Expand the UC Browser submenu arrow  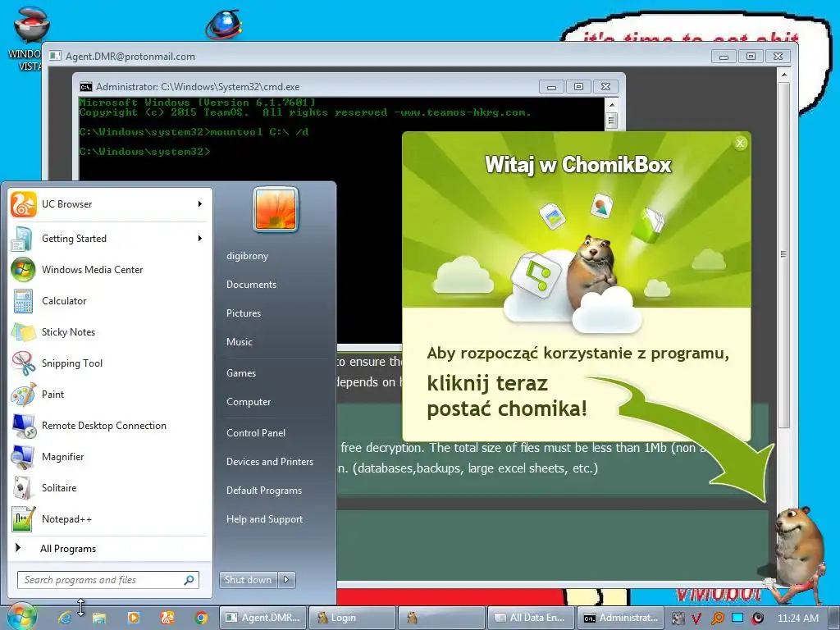(200, 204)
